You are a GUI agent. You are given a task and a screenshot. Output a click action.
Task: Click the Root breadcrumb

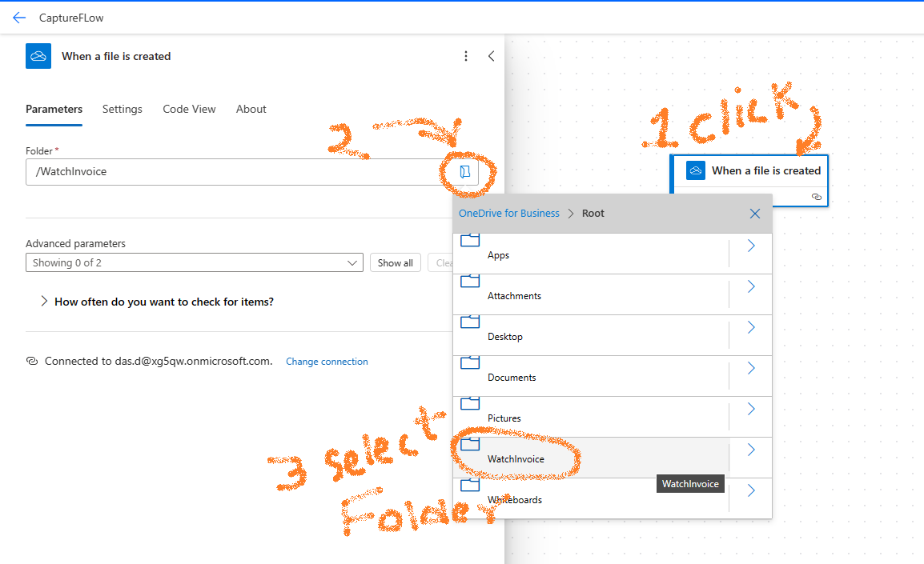pyautogui.click(x=593, y=213)
